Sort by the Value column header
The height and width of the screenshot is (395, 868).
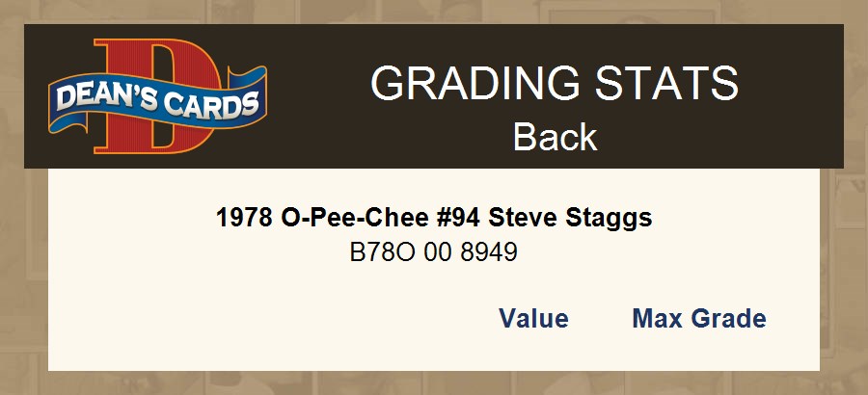(533, 319)
